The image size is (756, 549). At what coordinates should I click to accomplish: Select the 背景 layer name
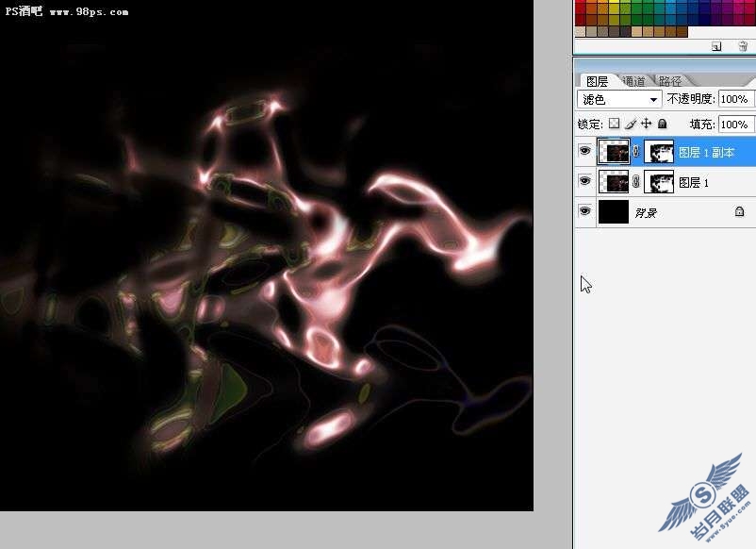pos(645,212)
